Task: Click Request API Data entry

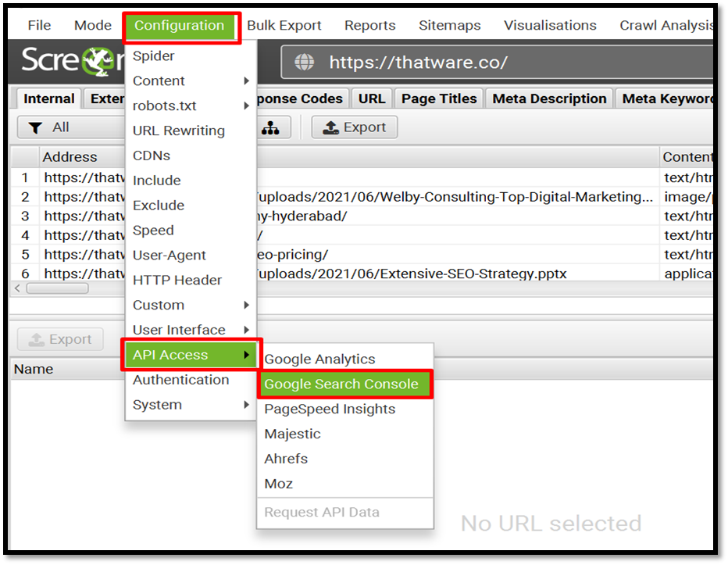Action: click(x=345, y=513)
